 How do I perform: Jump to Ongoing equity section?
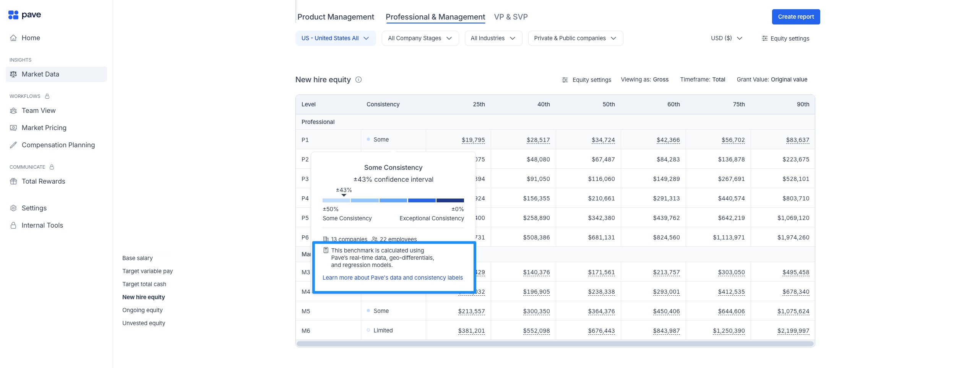pos(142,310)
